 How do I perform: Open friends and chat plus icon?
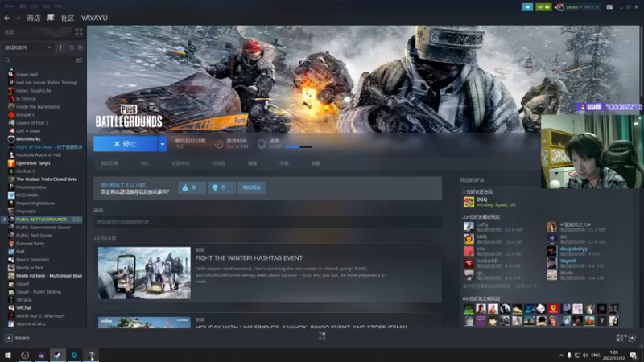632,338
